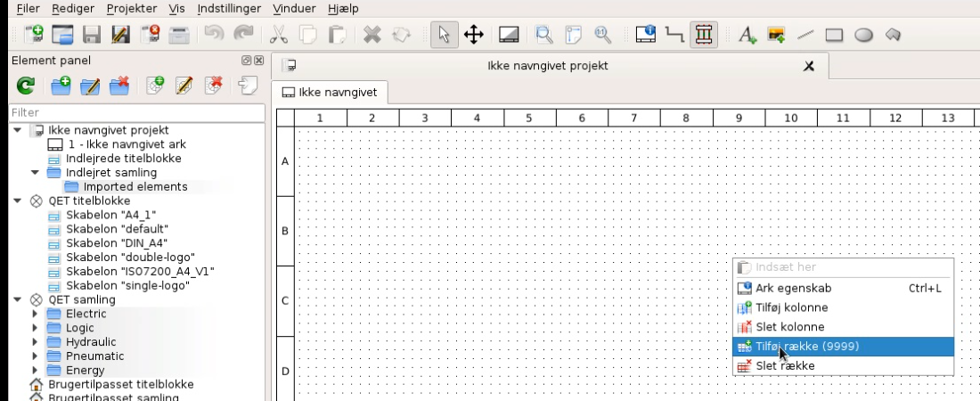Choose Tilføj kolonne from context menu
Image resolution: width=980 pixels, height=401 pixels.
[x=791, y=307]
